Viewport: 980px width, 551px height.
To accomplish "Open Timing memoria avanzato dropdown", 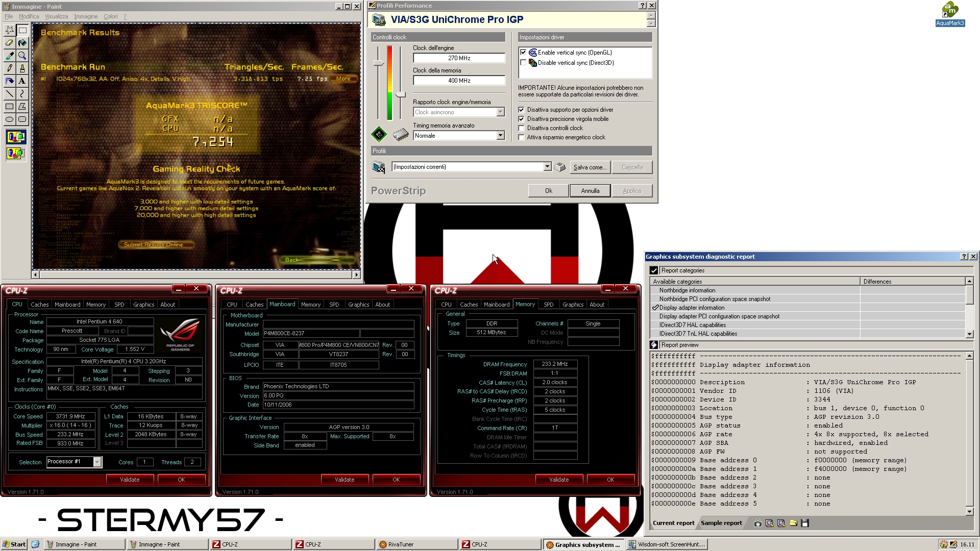I will (x=500, y=136).
